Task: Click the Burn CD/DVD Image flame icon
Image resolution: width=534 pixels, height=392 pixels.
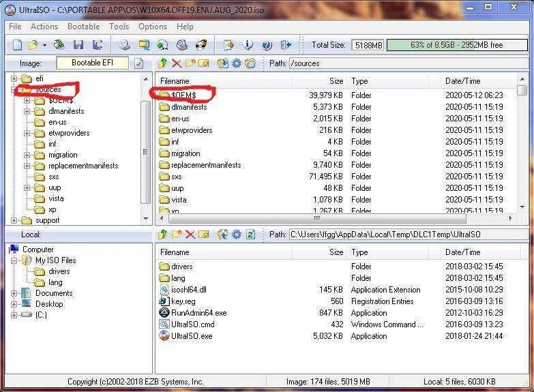Action: pos(201,45)
